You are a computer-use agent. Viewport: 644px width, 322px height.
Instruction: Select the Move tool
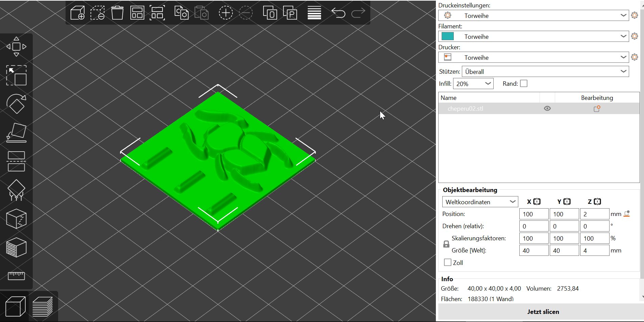(16, 47)
